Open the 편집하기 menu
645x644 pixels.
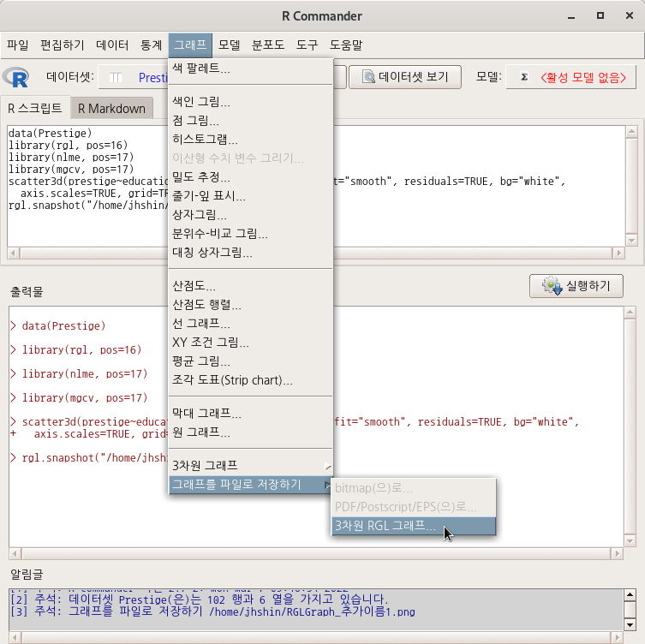[63, 45]
